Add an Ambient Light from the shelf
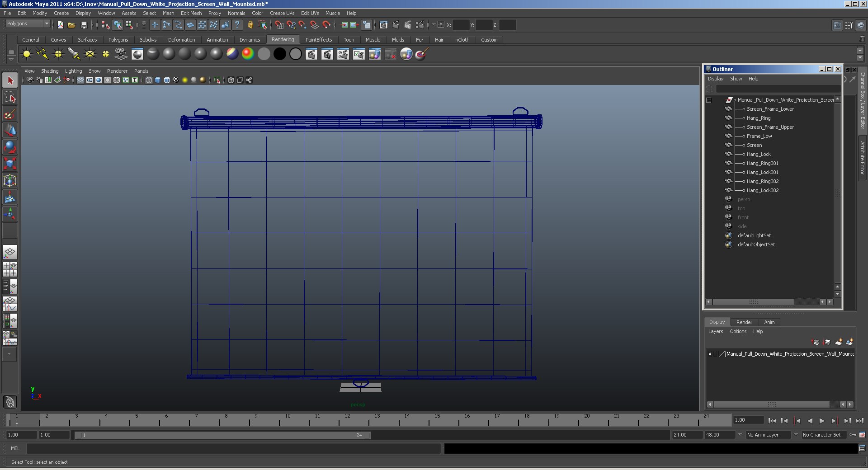Screen dimensions: 868x470 pyautogui.click(x=27, y=54)
